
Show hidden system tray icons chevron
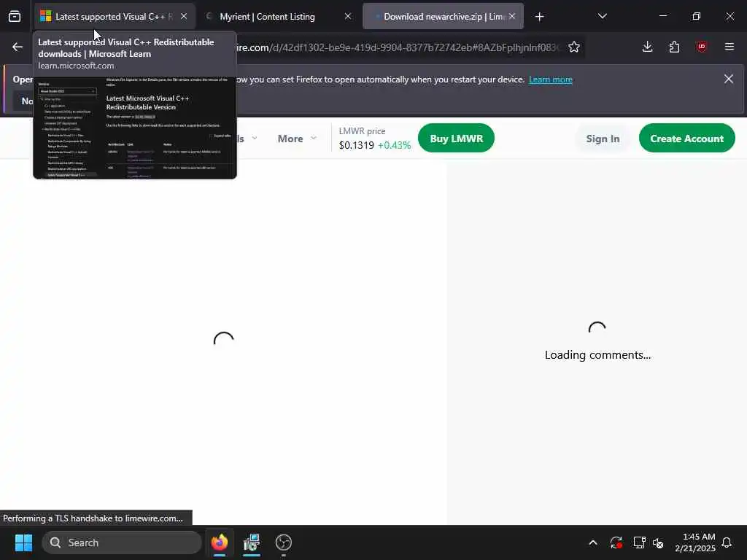click(x=592, y=542)
